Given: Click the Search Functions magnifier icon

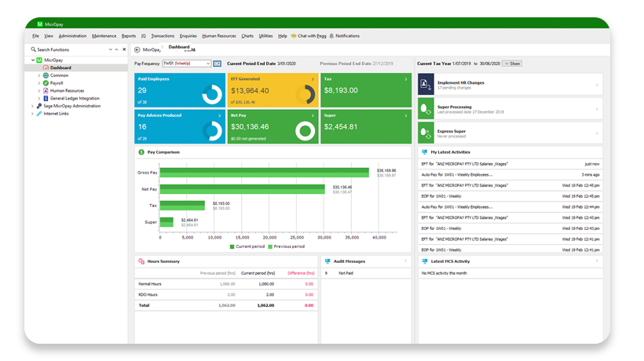Looking at the screenshot, I should point(33,49).
